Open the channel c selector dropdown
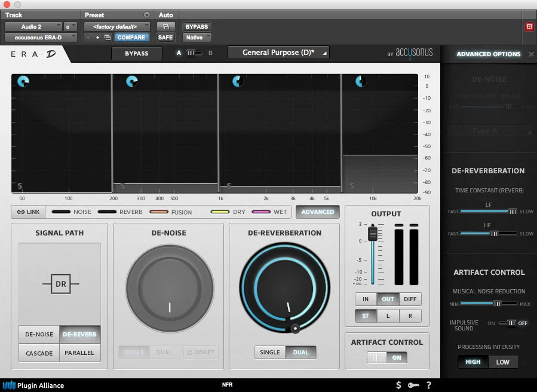The height and width of the screenshot is (392, 537). 70,27
